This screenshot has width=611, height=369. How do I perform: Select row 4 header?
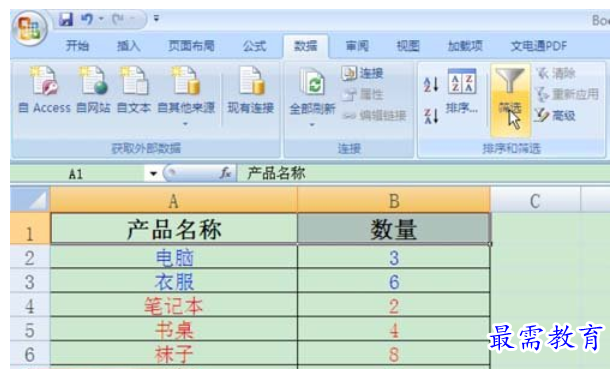click(x=30, y=305)
